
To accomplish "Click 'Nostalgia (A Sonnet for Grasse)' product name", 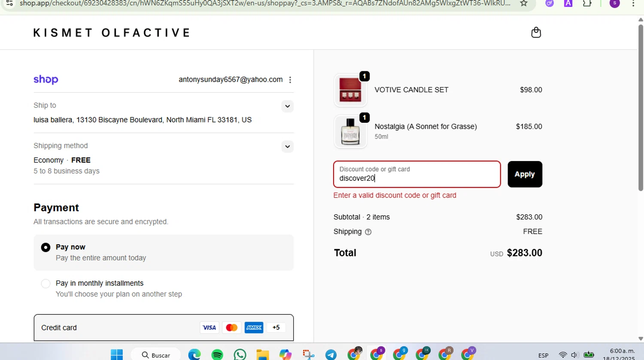I will [x=425, y=127].
